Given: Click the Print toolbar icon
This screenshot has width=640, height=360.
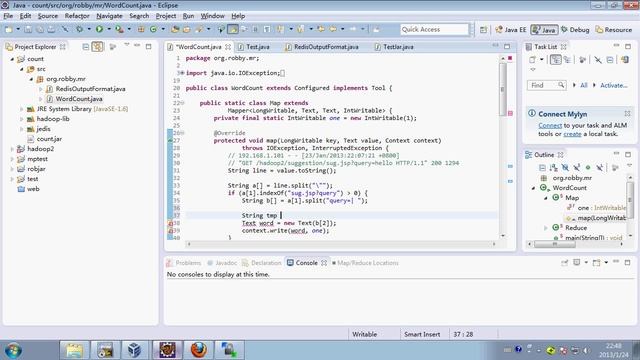Looking at the screenshot, I should pyautogui.click(x=51, y=29).
